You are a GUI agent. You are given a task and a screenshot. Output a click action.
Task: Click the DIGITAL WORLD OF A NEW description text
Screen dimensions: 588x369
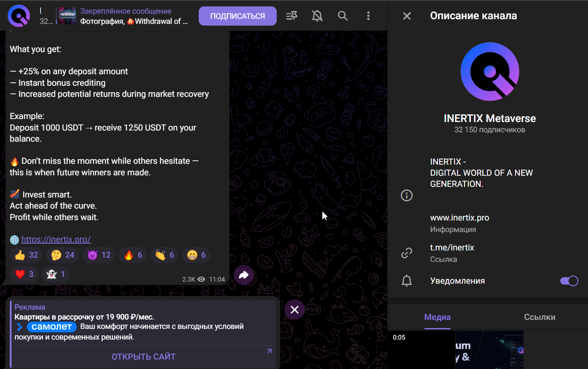[481, 173]
